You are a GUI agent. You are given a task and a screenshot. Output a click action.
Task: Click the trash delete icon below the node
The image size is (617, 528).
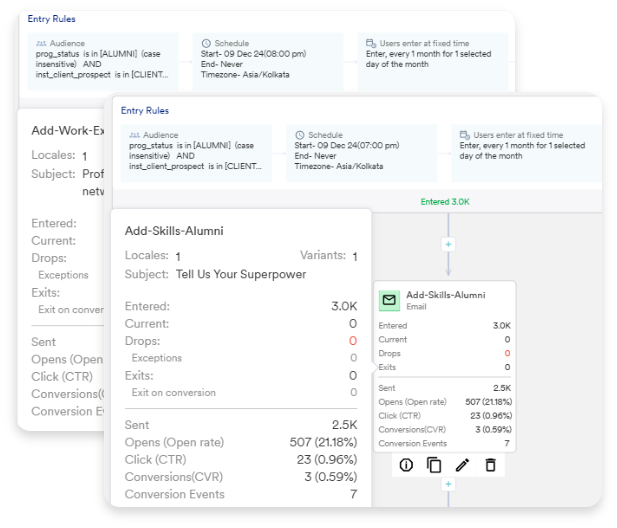[490, 464]
